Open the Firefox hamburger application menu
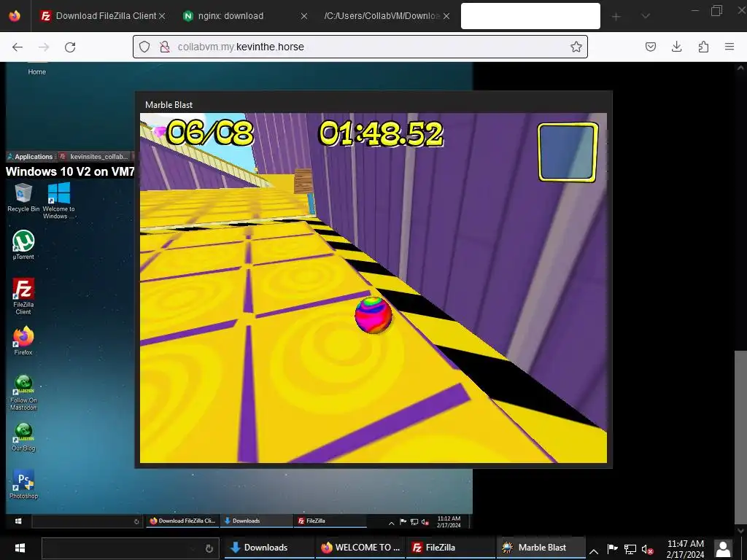 (729, 47)
